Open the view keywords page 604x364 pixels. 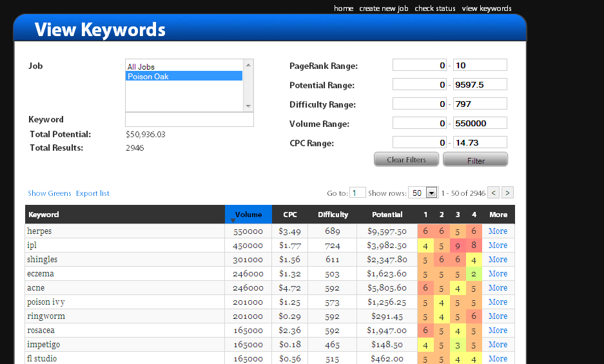[487, 8]
